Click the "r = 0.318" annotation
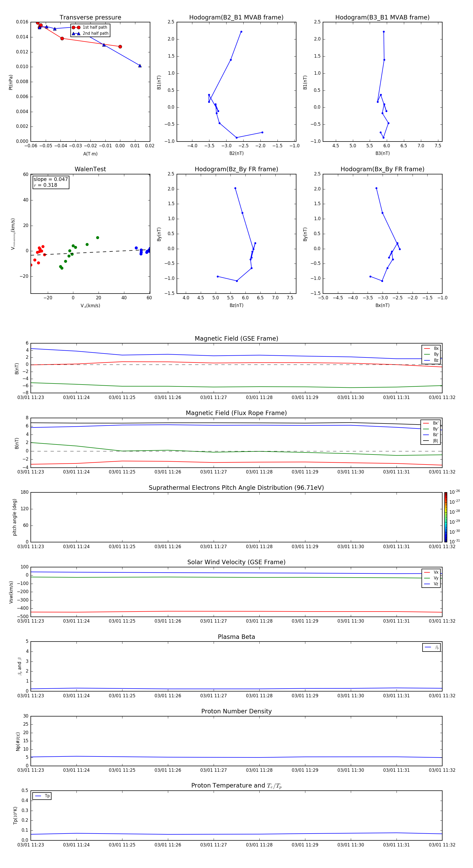The height and width of the screenshot is (868, 473). click(45, 185)
